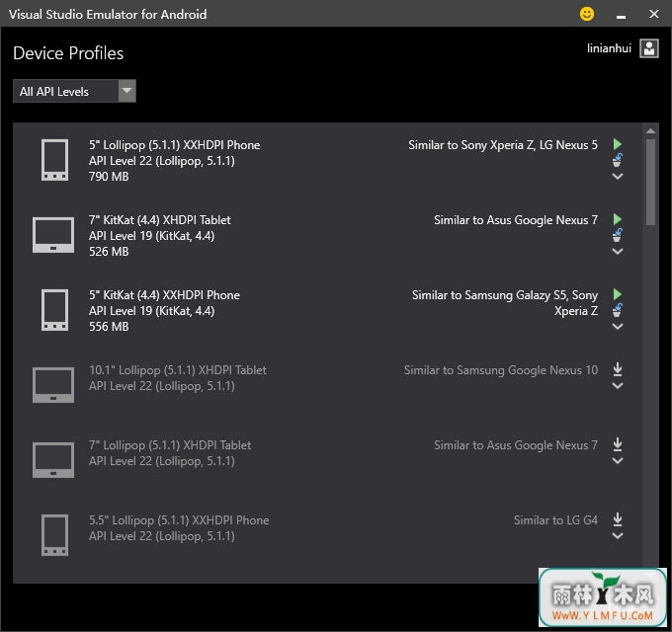Click tablet icon for 7" KitKat XHDPI Tablet

tap(53, 235)
